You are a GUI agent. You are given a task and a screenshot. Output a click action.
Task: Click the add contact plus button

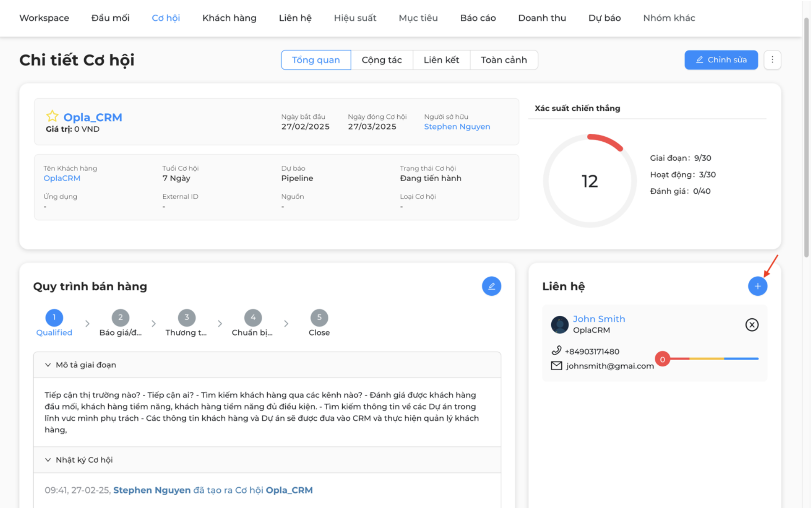(757, 286)
